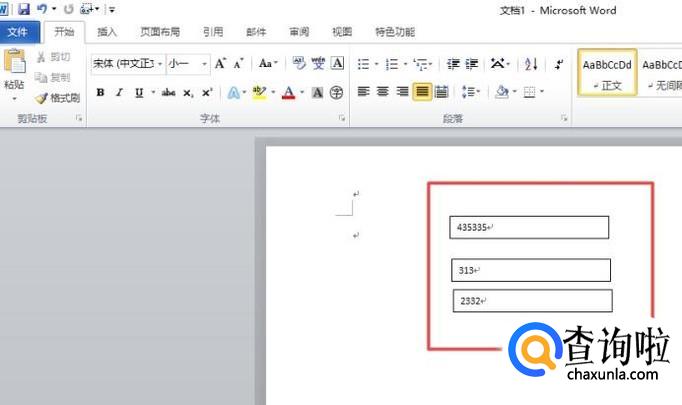Apply the red font color A
Image resolution: width=682 pixels, height=405 pixels.
point(288,92)
